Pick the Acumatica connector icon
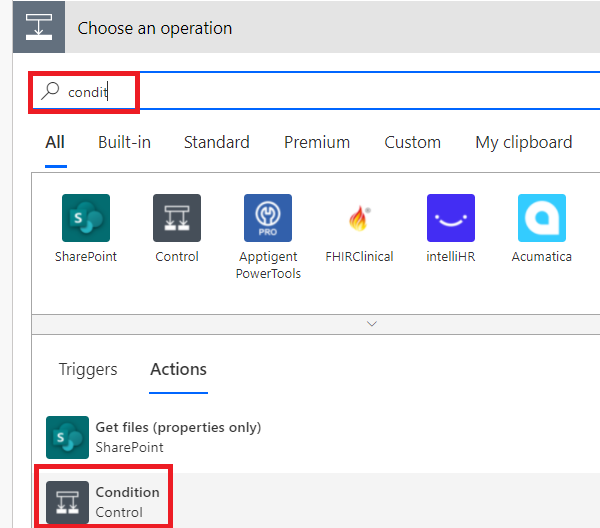Screen dimensions: 600x528 point(542,218)
